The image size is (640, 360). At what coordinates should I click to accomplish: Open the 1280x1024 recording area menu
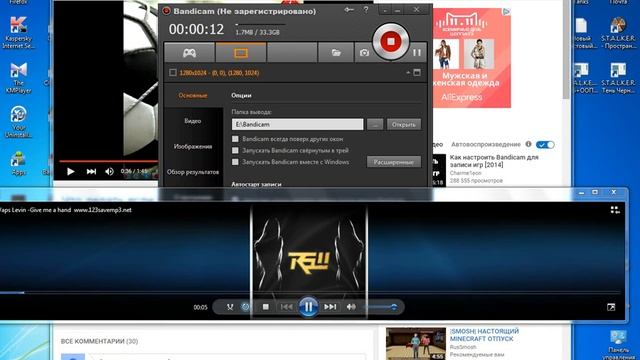click(x=219, y=73)
